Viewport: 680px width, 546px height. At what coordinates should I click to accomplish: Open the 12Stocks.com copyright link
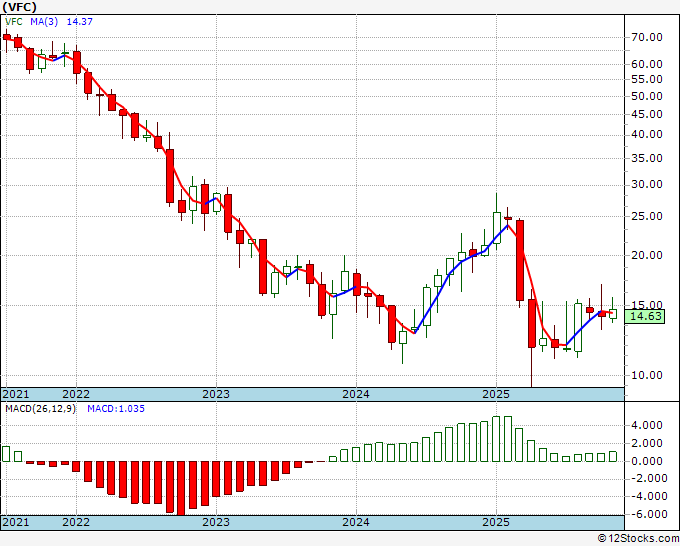[638, 539]
